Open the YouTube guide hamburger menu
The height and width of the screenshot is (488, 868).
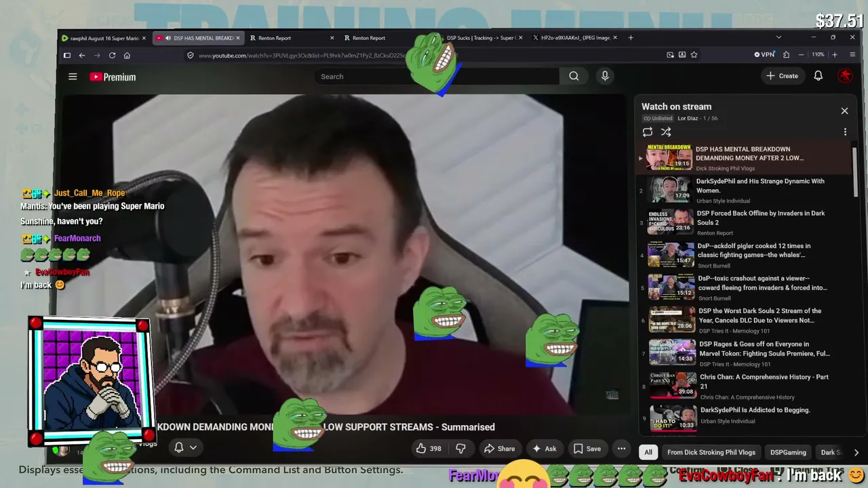pos(73,77)
